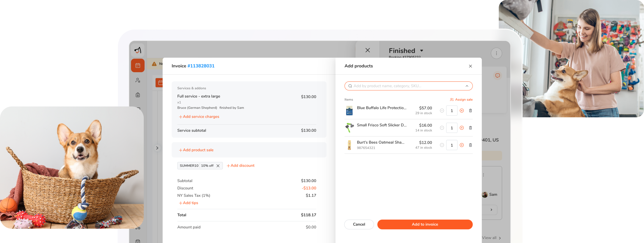644x243 pixels.
Task: Open the three-dot booking options menu
Action: pyautogui.click(x=496, y=53)
